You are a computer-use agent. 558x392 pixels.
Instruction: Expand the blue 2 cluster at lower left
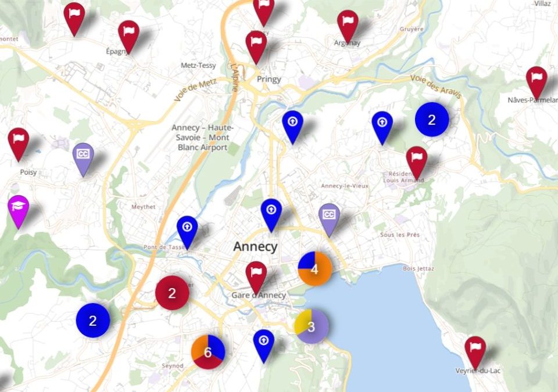click(92, 320)
